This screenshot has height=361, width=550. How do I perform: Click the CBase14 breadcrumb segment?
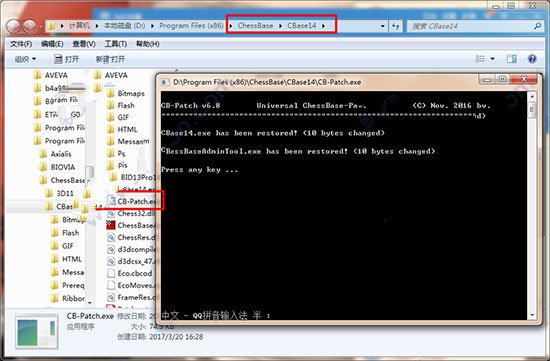point(302,26)
